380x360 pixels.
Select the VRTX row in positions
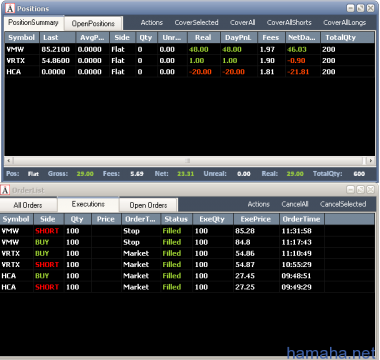[189, 61]
